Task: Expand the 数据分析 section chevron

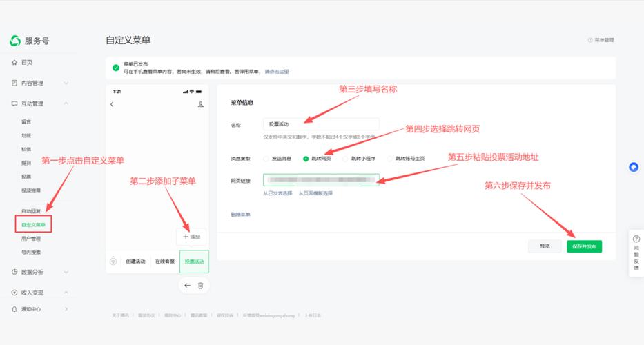Action: (66, 272)
